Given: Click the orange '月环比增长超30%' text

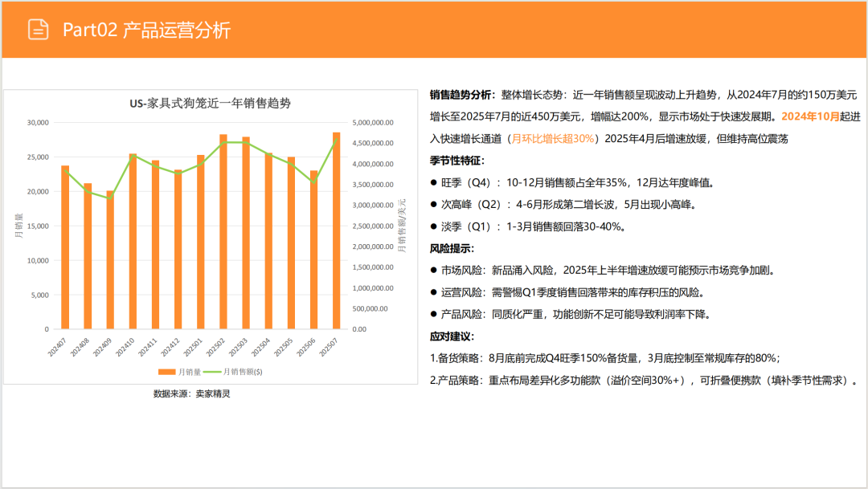Looking at the screenshot, I should coord(553,139).
